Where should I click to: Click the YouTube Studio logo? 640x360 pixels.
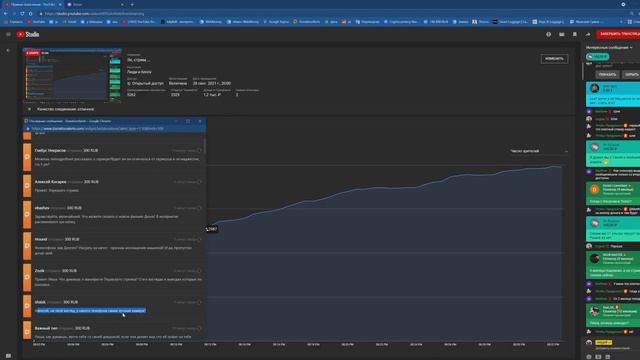tap(28, 34)
